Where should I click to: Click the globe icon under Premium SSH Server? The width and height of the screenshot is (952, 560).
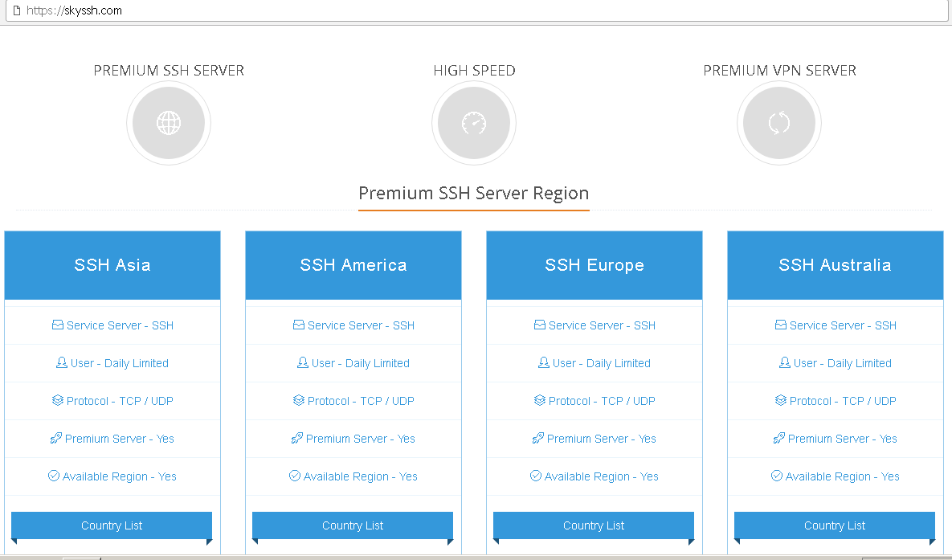coord(169,123)
